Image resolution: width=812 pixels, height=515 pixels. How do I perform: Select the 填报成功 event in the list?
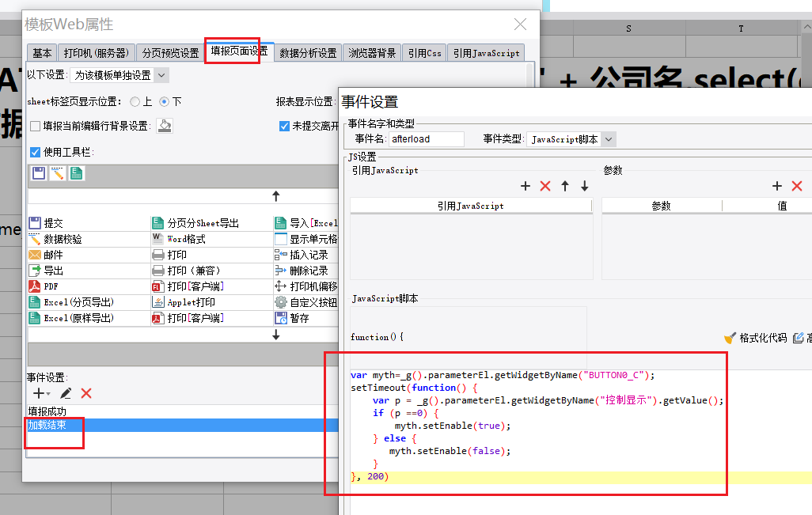(47, 411)
